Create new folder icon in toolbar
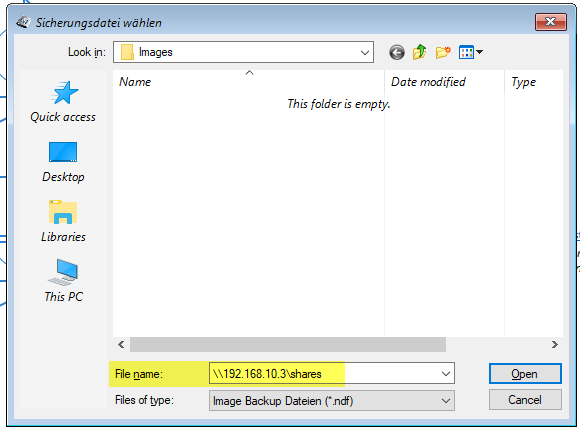This screenshot has height=430, width=580. pos(443,52)
